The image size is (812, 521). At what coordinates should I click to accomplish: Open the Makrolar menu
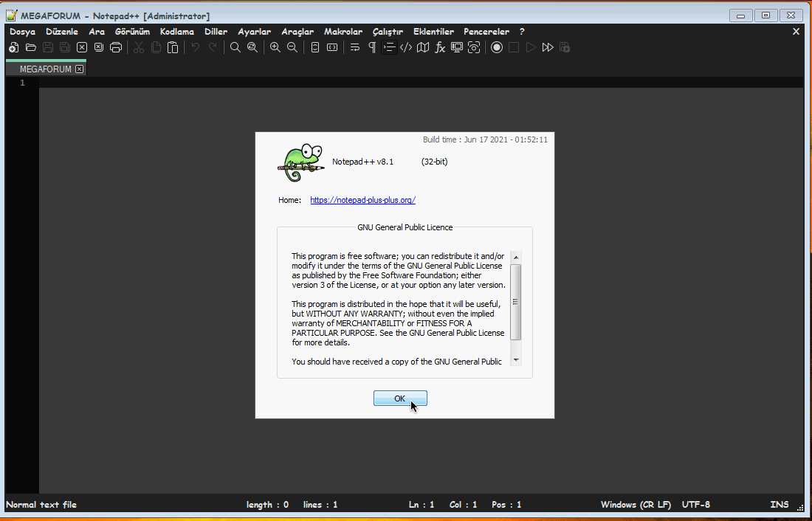343,32
